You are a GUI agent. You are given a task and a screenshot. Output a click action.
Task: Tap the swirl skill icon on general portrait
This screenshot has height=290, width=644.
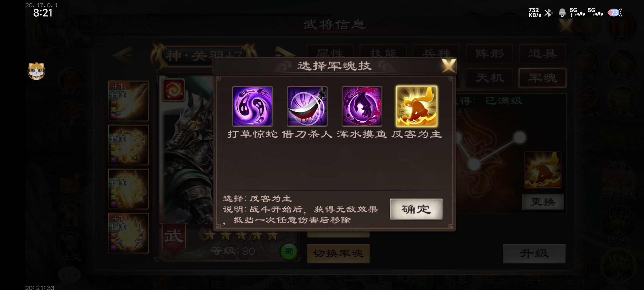click(173, 90)
